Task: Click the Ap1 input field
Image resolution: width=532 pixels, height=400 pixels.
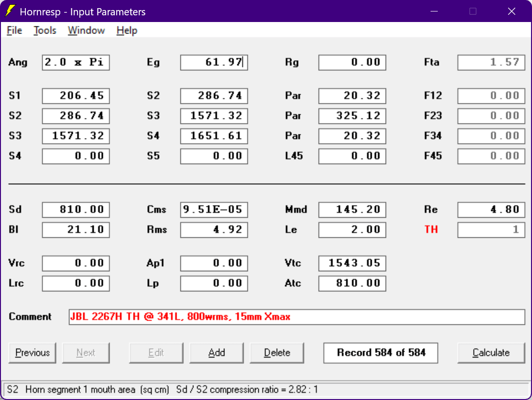Action: point(214,263)
